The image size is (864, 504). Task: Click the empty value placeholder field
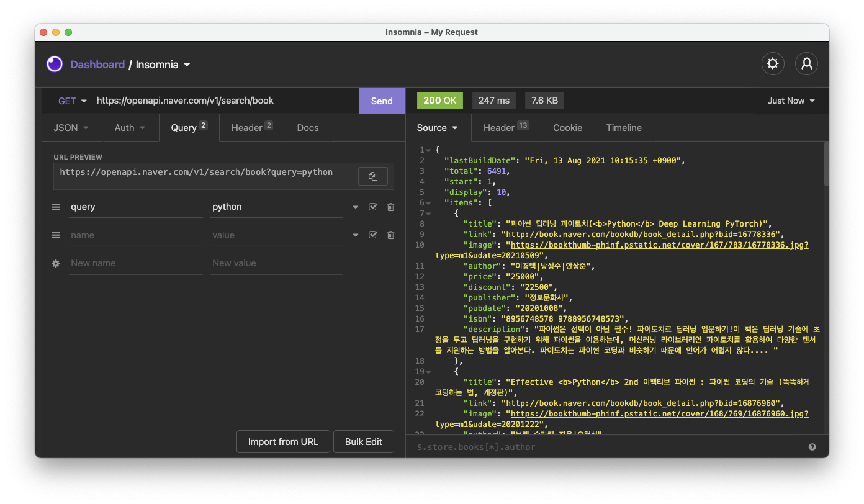(x=277, y=235)
